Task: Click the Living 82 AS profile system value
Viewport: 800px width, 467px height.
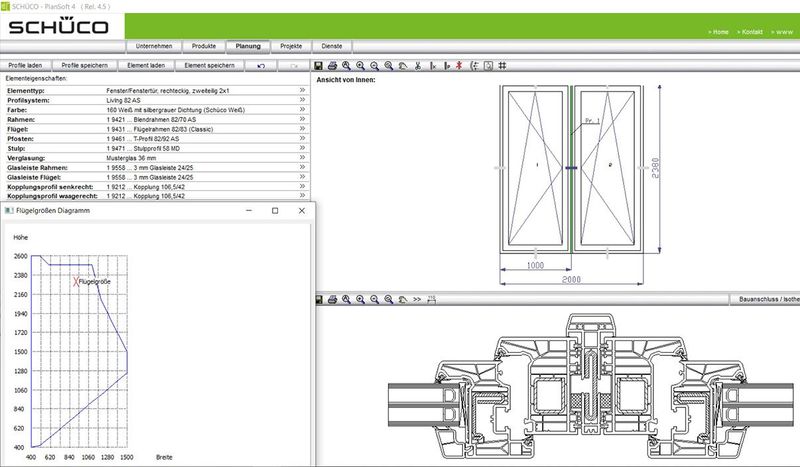Action: [123, 100]
